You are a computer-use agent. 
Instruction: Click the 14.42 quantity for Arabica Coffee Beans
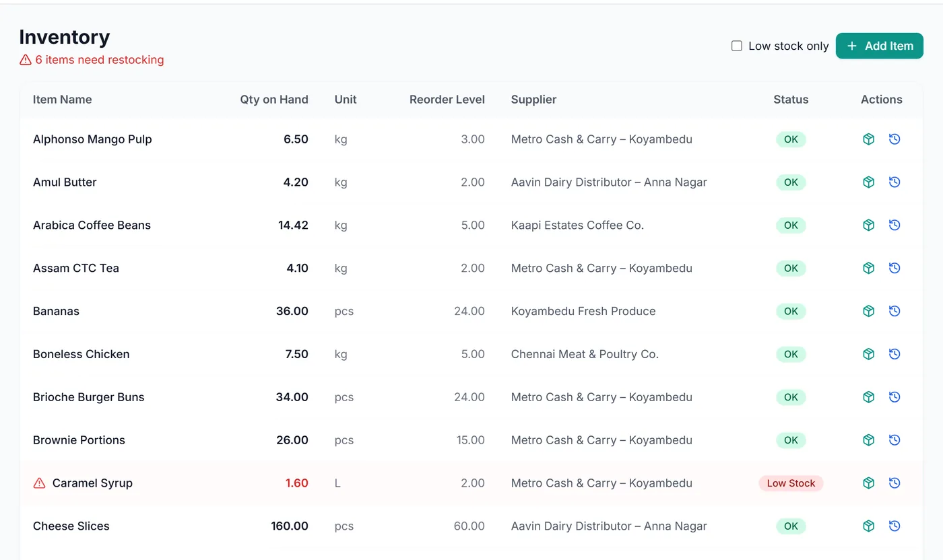293,225
